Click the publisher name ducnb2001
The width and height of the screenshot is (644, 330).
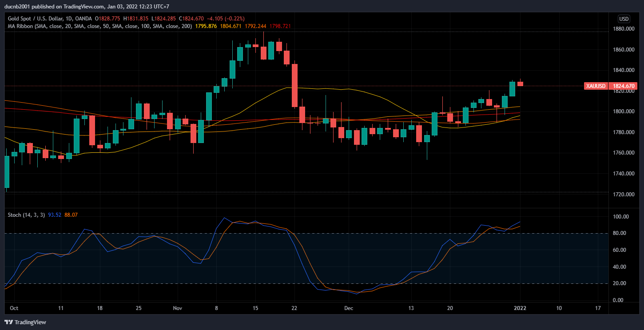[x=17, y=6]
